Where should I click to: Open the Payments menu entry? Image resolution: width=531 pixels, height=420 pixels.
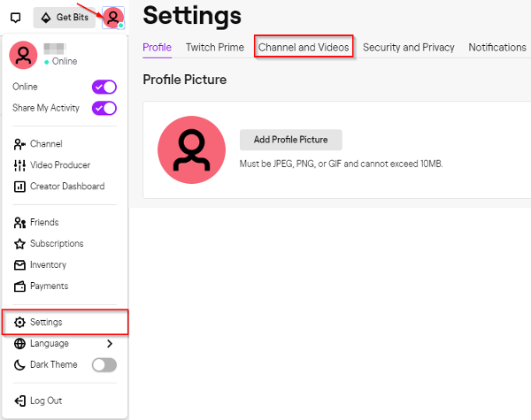[65, 286]
